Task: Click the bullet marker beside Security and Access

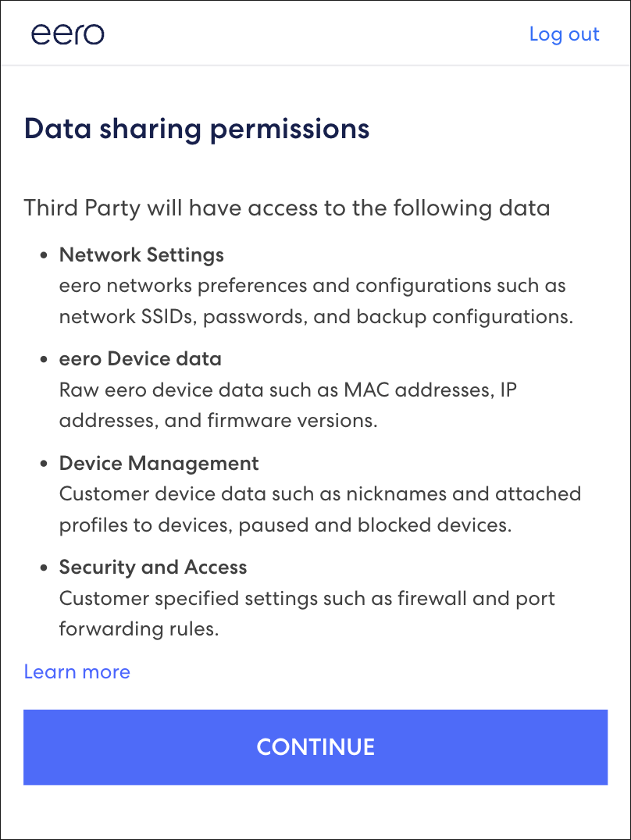Action: [x=45, y=568]
